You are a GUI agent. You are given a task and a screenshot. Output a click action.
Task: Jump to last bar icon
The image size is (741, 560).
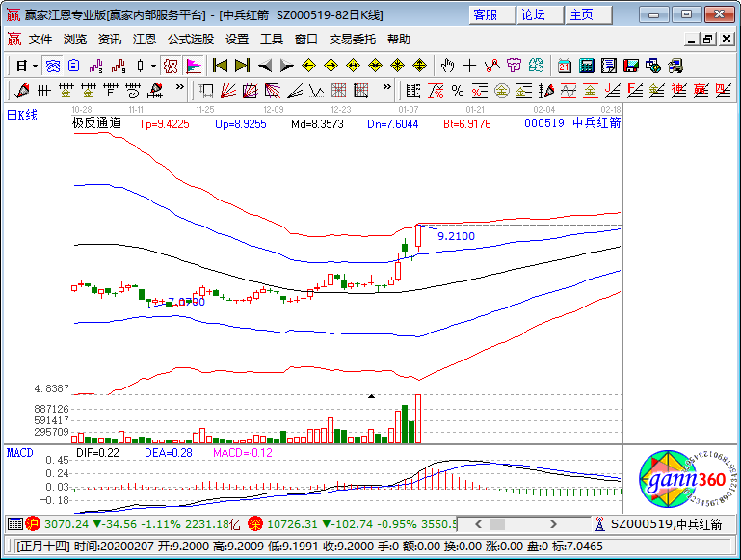(242, 66)
